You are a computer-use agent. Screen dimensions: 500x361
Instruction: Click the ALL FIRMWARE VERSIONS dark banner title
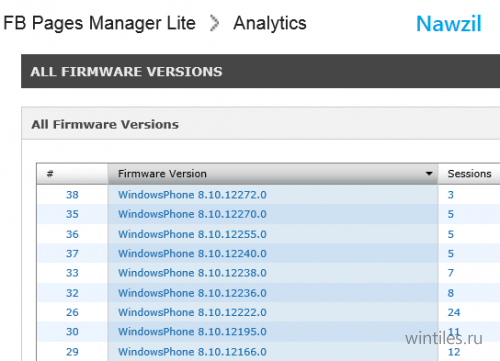click(x=126, y=72)
